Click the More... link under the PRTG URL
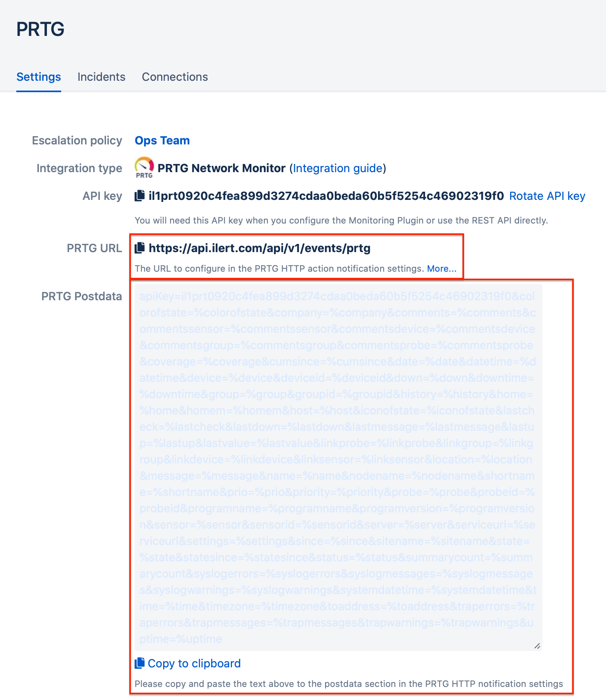Viewport: 606px width, 700px height. 442,268
